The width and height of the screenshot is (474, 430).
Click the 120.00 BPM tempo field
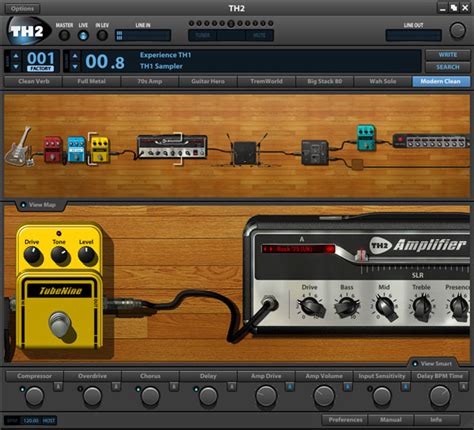[x=31, y=421]
